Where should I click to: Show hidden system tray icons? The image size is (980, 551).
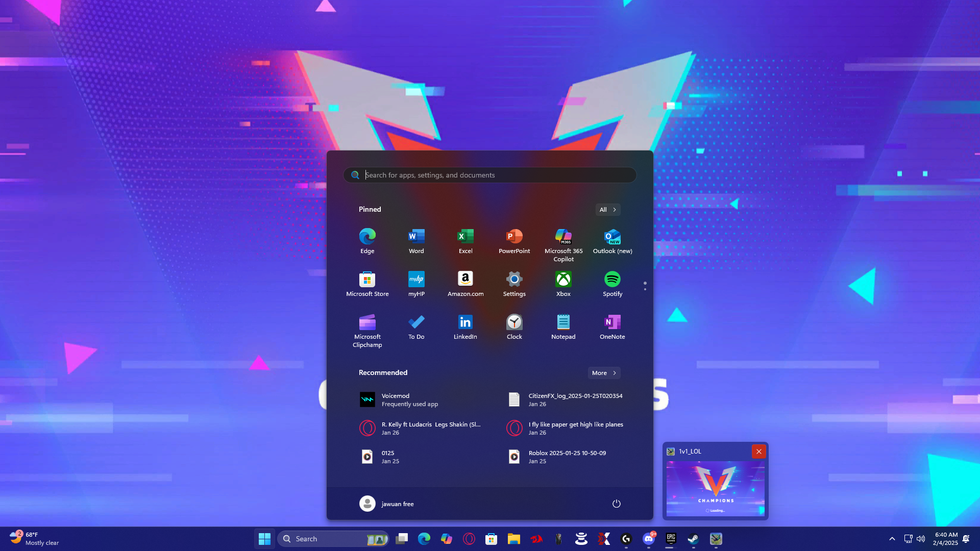(892, 539)
